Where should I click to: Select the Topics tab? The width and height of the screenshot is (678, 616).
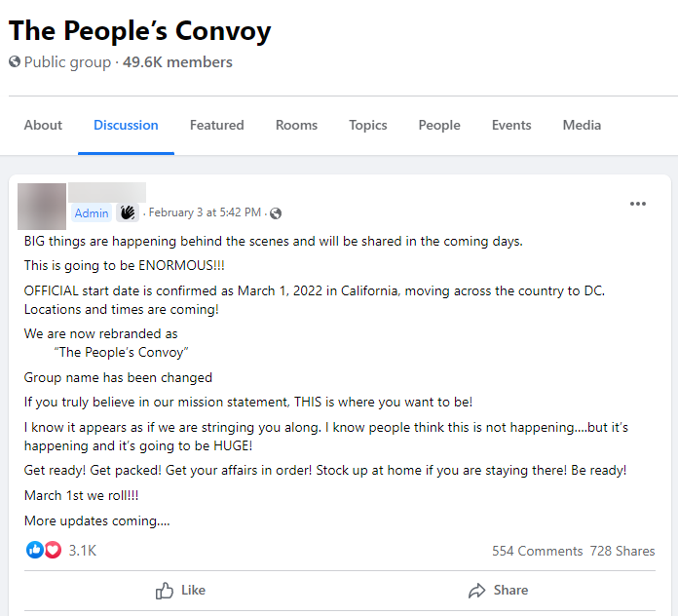coord(368,125)
